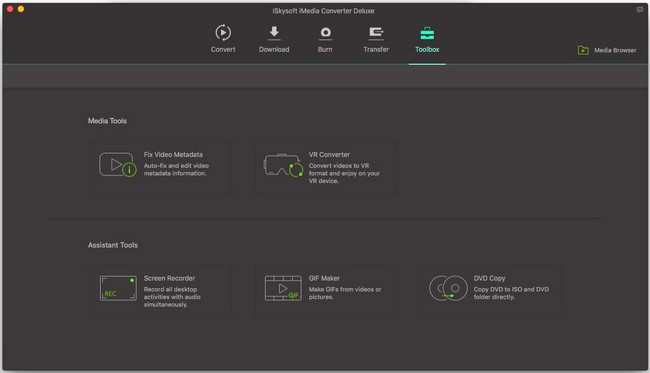This screenshot has width=650, height=373.
Task: Select the Toolbox briefcase icon
Action: click(427, 33)
